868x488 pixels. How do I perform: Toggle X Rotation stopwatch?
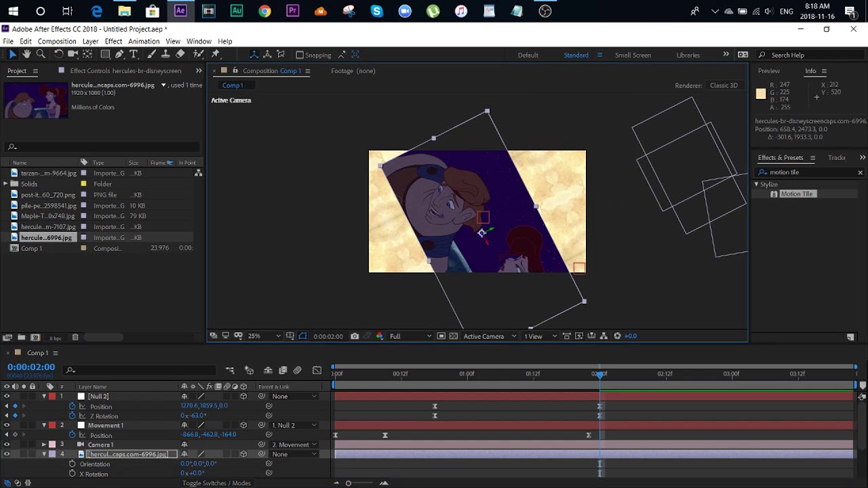(73, 474)
